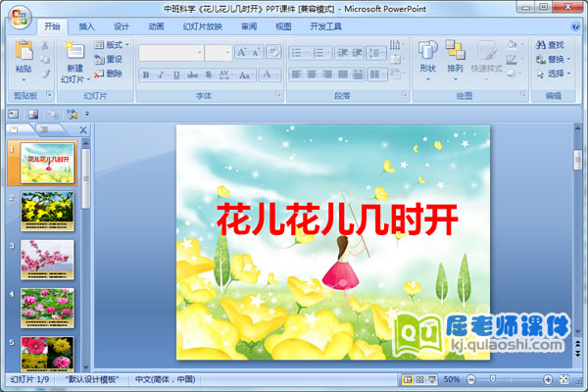Click zoom in plus button
The image size is (588, 392).
point(548,380)
